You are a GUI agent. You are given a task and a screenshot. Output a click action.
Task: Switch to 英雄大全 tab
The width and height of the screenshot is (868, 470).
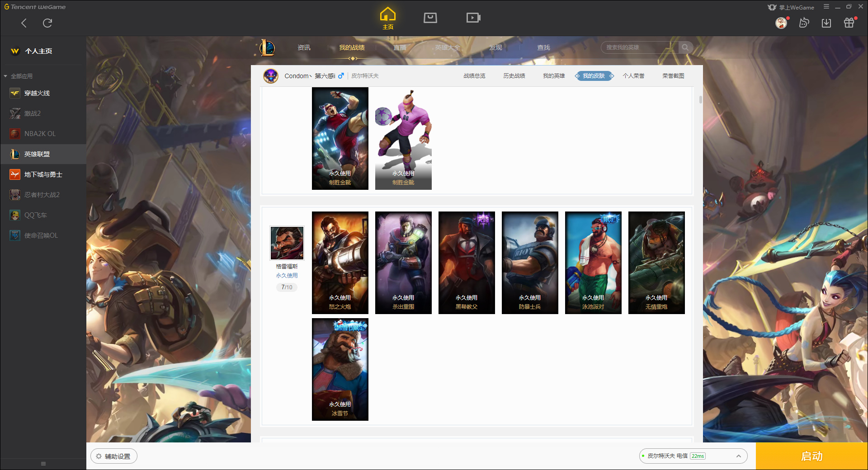click(448, 47)
